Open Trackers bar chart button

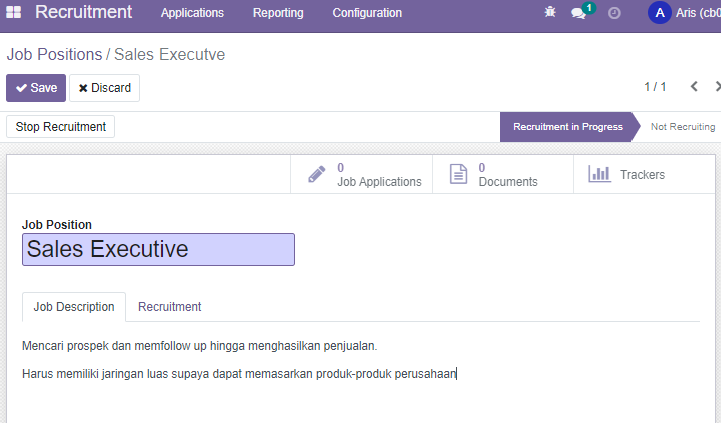pos(644,175)
